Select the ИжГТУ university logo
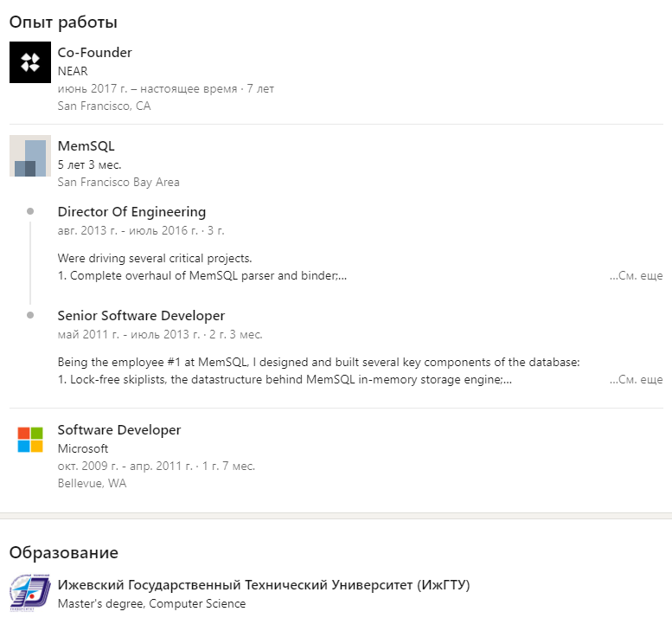Image resolution: width=672 pixels, height=618 pixels. point(30,594)
